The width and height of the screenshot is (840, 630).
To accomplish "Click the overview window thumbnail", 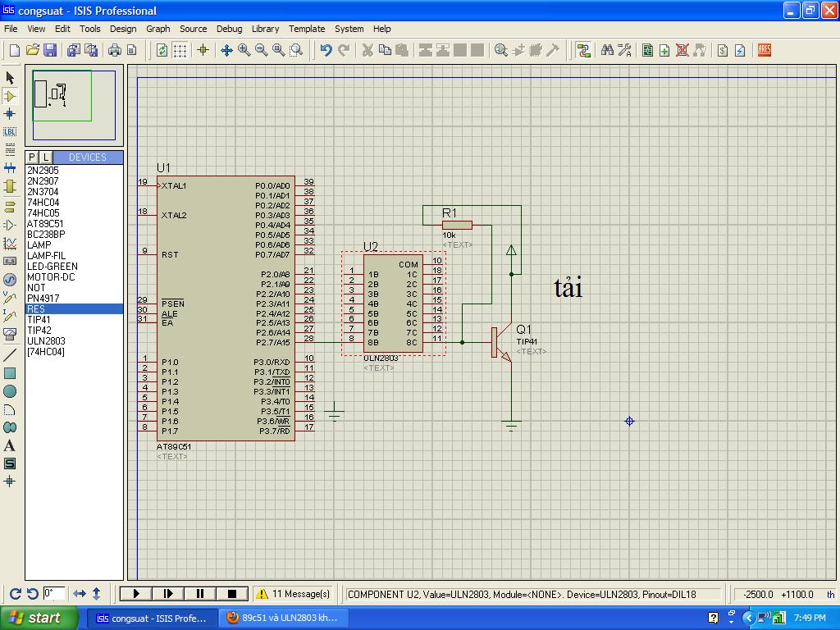I will 75,107.
